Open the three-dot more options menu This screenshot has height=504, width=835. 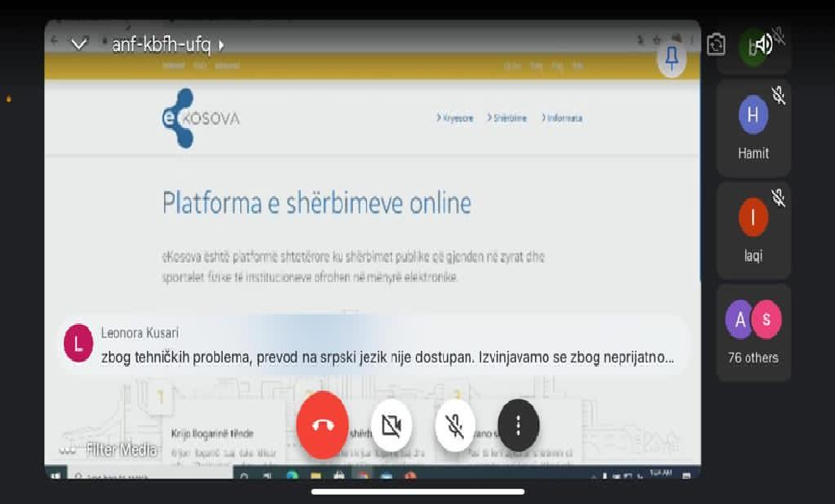click(x=518, y=425)
